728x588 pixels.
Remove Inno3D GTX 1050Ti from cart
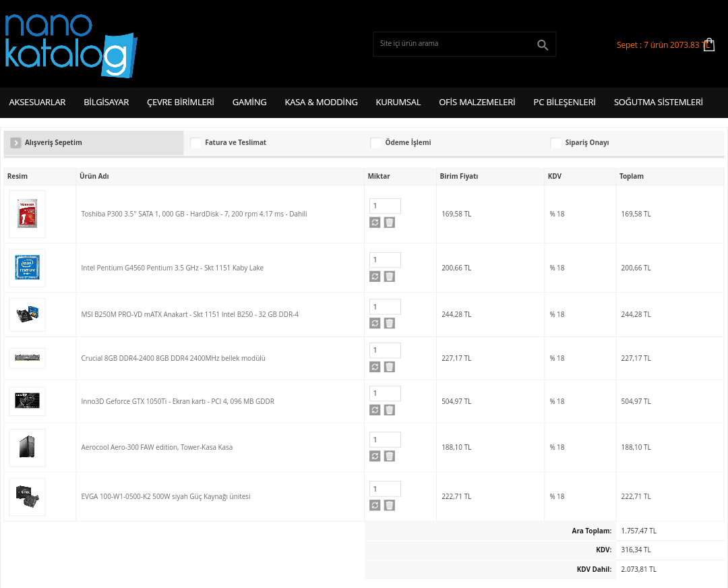pos(390,410)
